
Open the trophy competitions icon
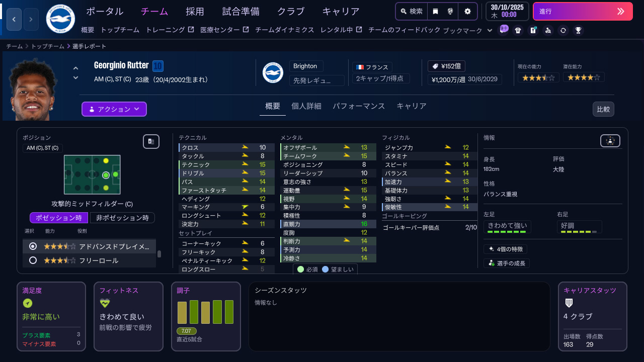pyautogui.click(x=578, y=30)
